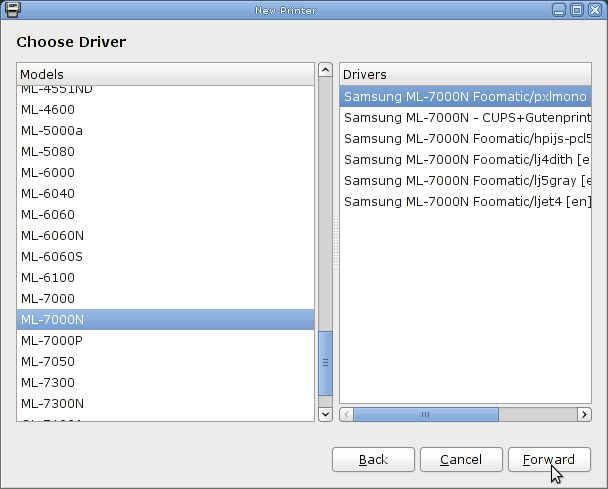Select model ML-5000a
This screenshot has width=608, height=489.
166,131
